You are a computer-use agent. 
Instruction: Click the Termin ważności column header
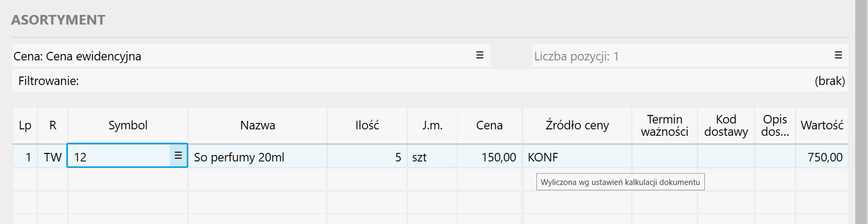(x=664, y=126)
